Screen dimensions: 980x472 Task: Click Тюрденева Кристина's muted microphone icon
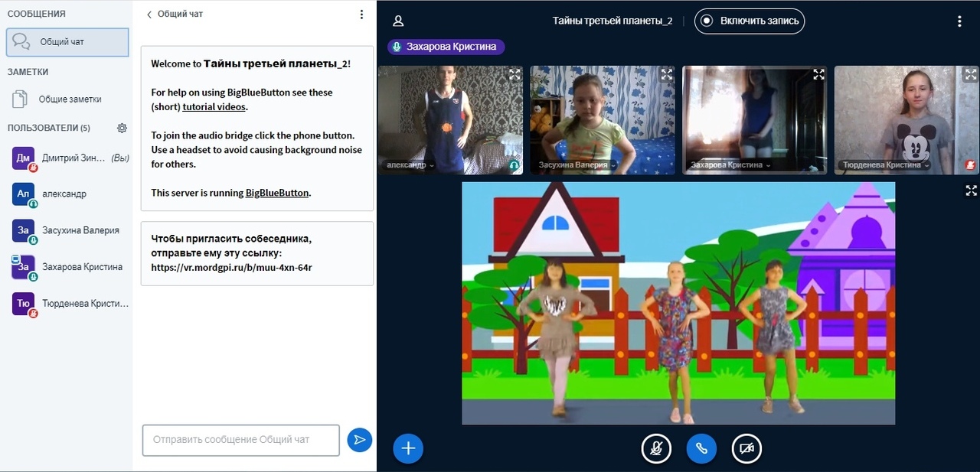(971, 165)
